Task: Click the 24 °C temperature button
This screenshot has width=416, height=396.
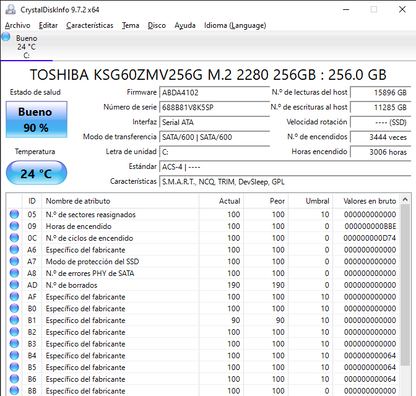Action: [x=36, y=173]
